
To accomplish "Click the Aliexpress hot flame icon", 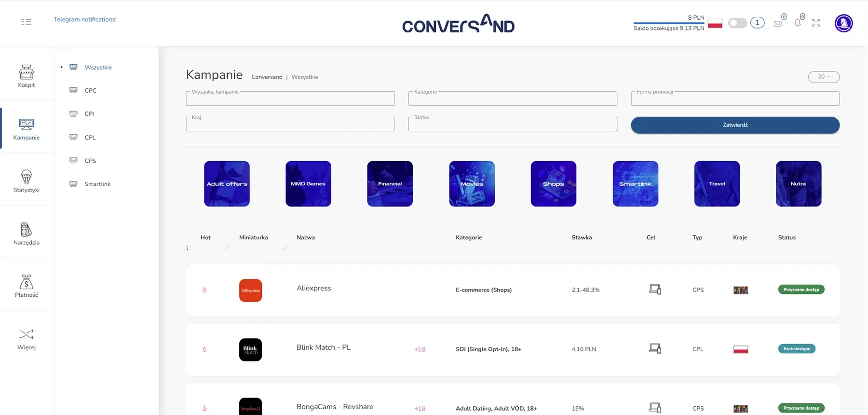I will point(204,290).
